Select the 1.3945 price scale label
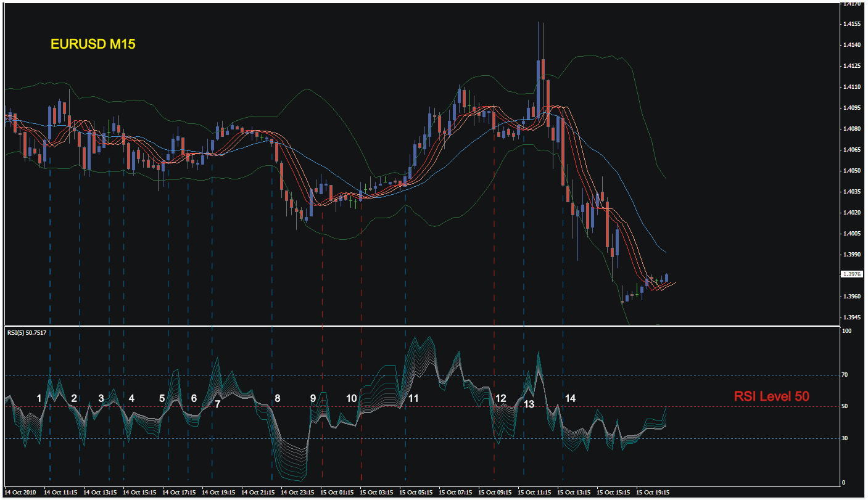 [x=852, y=317]
